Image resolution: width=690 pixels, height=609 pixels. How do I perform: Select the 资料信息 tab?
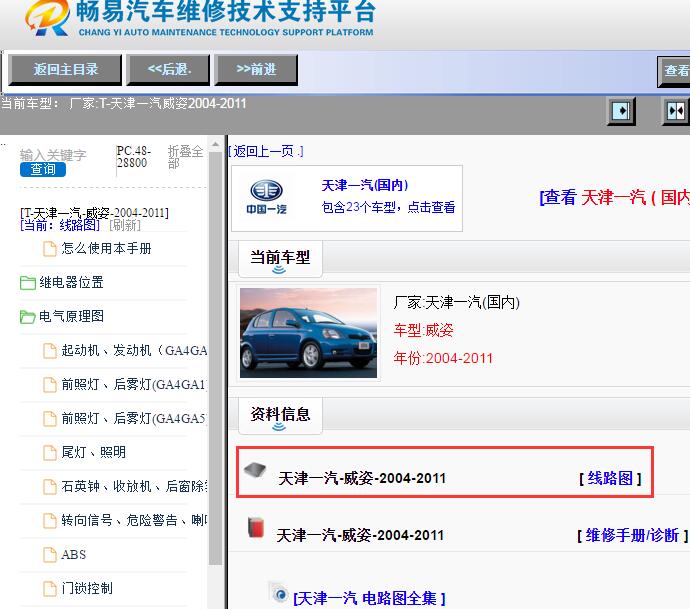(280, 415)
